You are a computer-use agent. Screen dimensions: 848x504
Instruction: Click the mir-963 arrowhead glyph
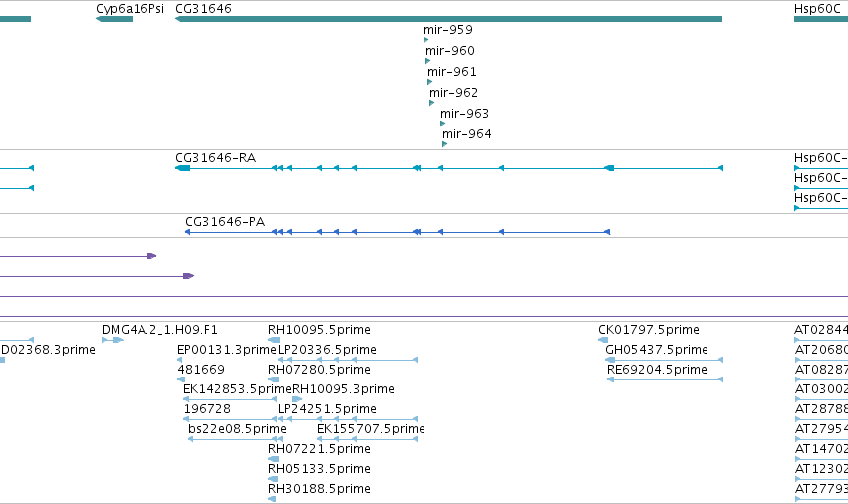(x=442, y=124)
